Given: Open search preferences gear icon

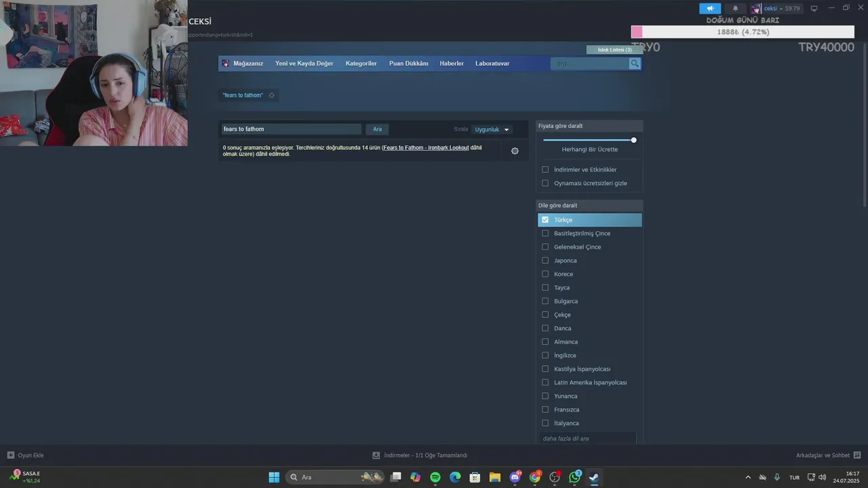Looking at the screenshot, I should pos(515,151).
